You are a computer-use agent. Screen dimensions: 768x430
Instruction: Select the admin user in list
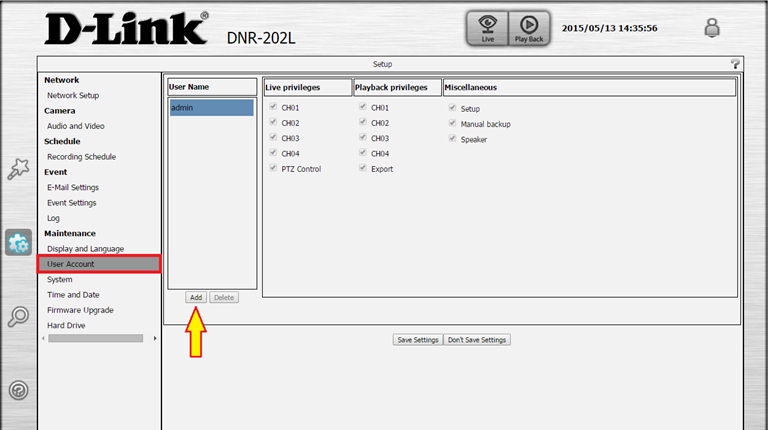[x=211, y=107]
